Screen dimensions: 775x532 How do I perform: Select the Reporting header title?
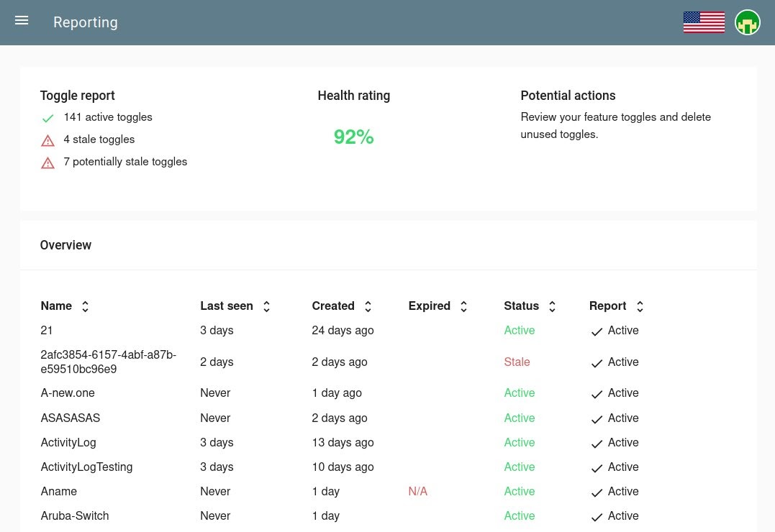[x=85, y=22]
